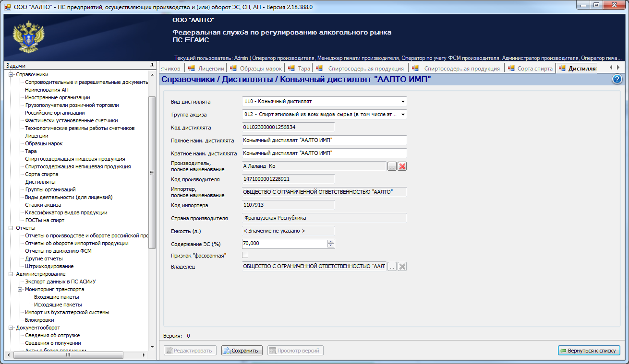Open Группы организаций tree item
Image resolution: width=629 pixels, height=364 pixels.
pos(50,189)
